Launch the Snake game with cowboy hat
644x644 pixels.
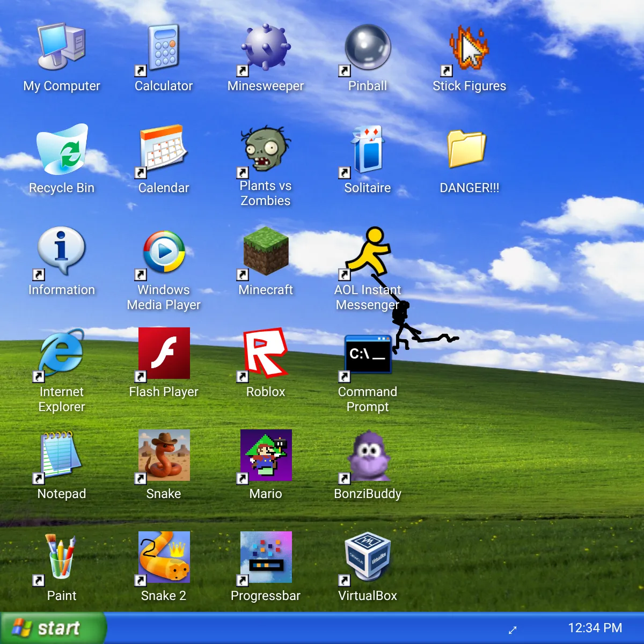pyautogui.click(x=164, y=455)
